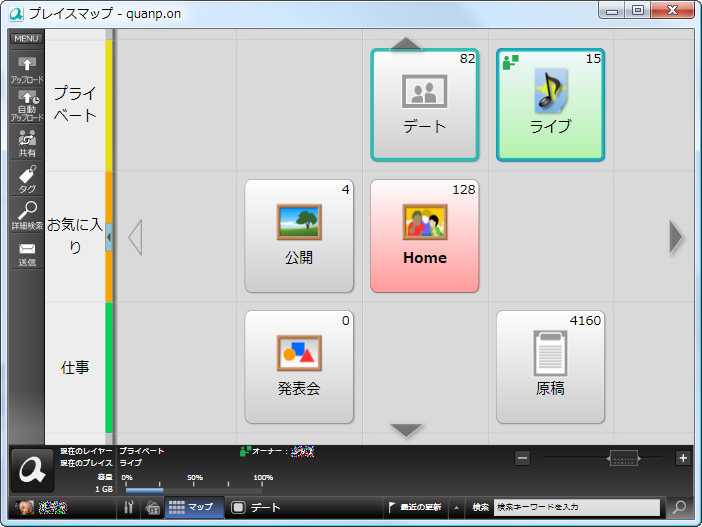Viewport: 702px width, 527px height.
Task: Click the shared-user icon on ライブ tile
Action: click(510, 62)
